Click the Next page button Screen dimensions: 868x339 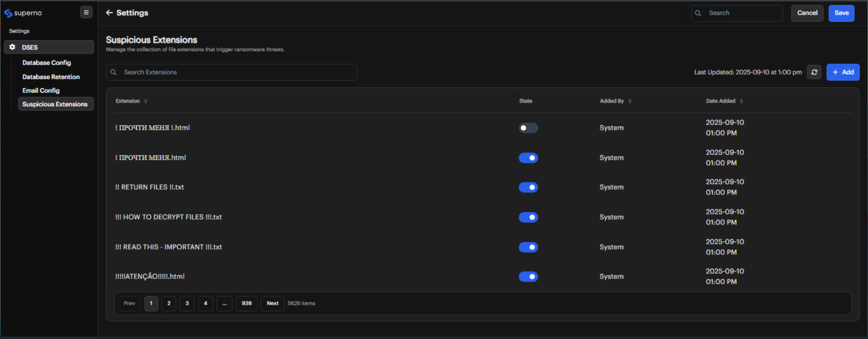coord(273,304)
